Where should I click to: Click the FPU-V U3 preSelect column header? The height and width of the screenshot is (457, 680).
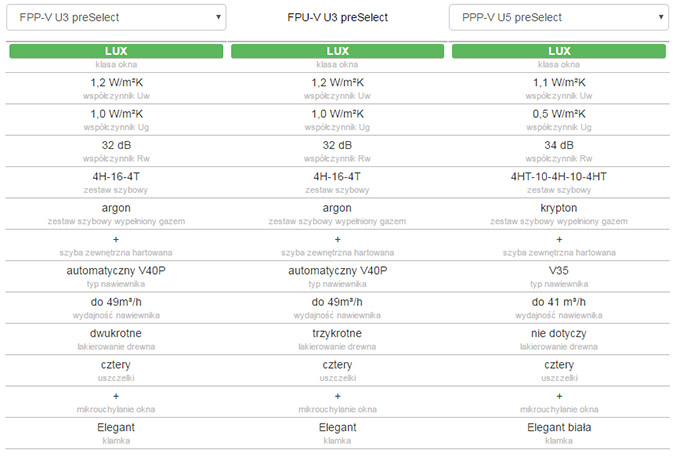(337, 18)
